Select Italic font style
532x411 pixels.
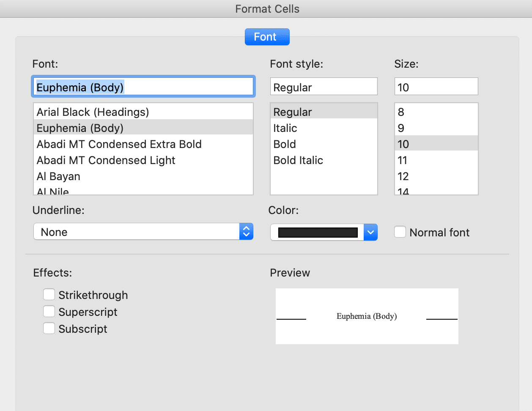point(285,128)
